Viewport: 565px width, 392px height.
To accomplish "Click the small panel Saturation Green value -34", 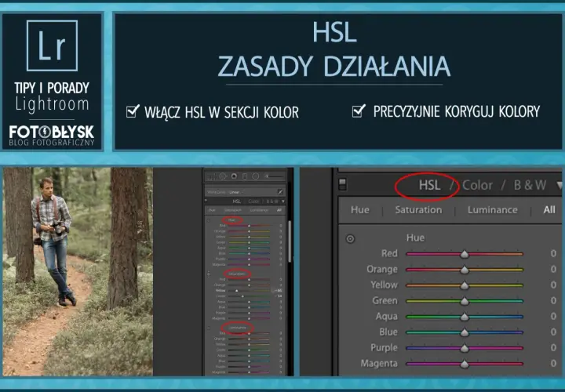I will coord(278,296).
